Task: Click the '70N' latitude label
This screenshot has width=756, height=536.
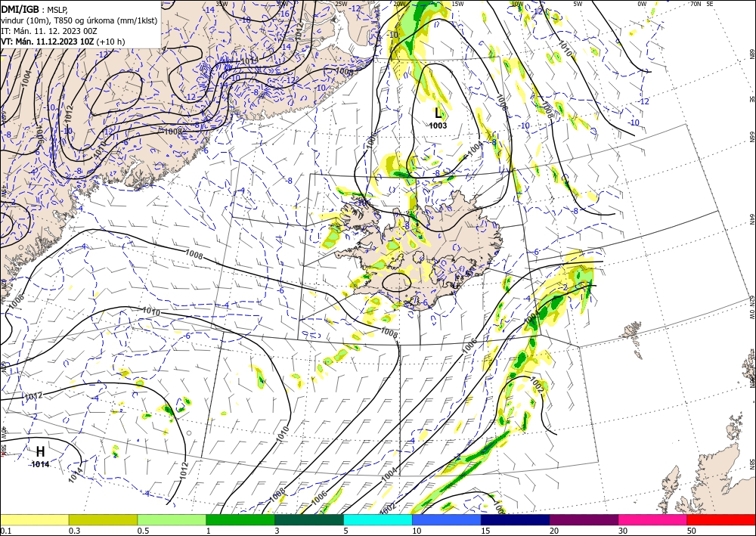Action: [x=696, y=4]
